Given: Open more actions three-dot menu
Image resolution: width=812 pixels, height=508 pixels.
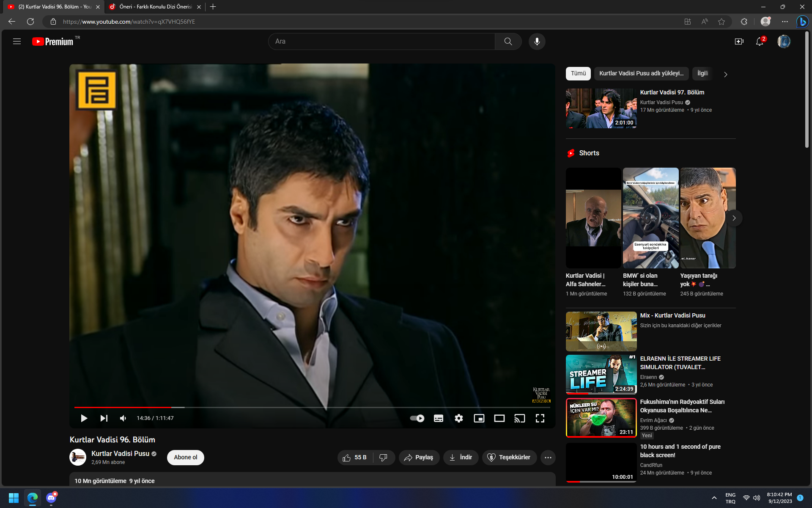Looking at the screenshot, I should coord(548,457).
